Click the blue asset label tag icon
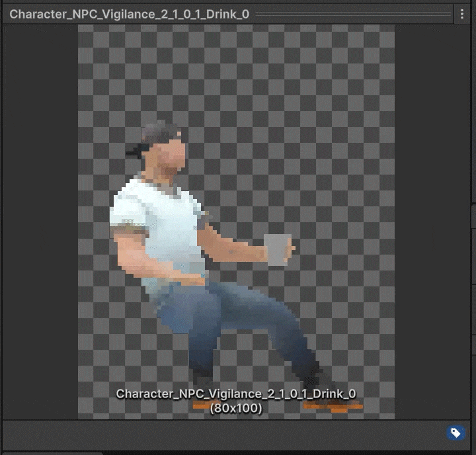This screenshot has height=455, width=476. pyautogui.click(x=456, y=433)
